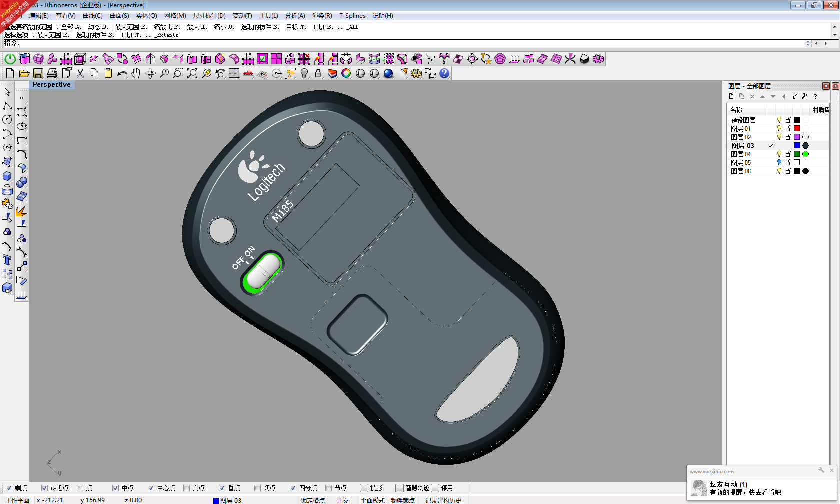Select the circle tool in left toolbar
Image resolution: width=840 pixels, height=504 pixels.
[7, 120]
